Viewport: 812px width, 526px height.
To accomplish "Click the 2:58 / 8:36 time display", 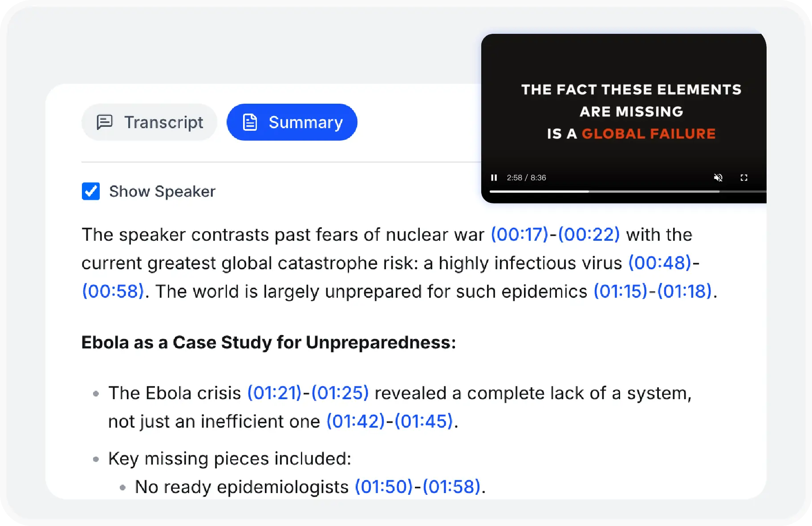I will coord(526,178).
